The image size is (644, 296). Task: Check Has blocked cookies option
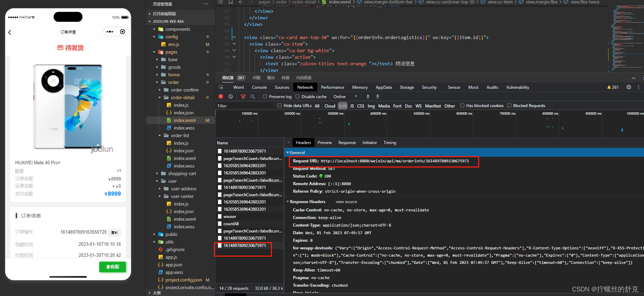(x=462, y=106)
